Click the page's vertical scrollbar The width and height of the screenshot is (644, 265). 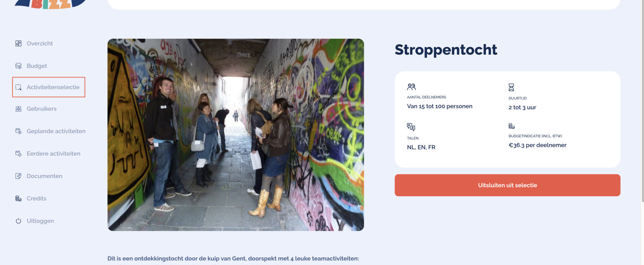[642, 103]
